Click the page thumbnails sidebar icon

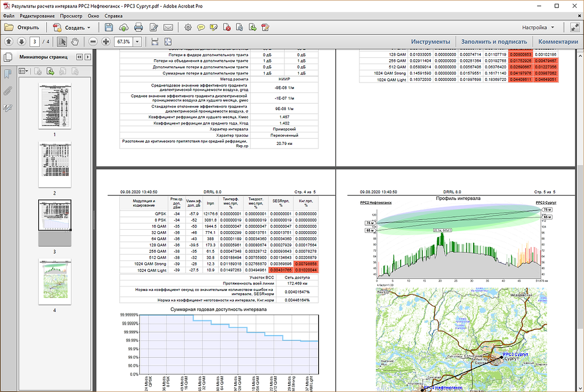coord(8,57)
